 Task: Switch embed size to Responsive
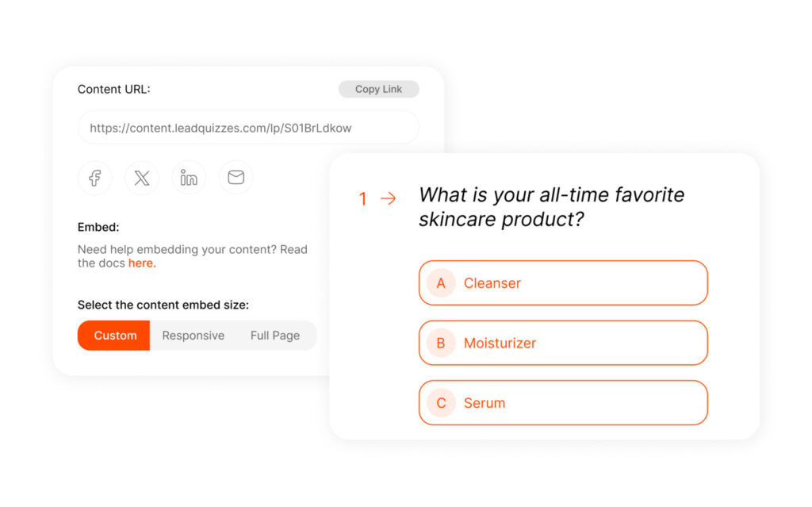point(193,335)
